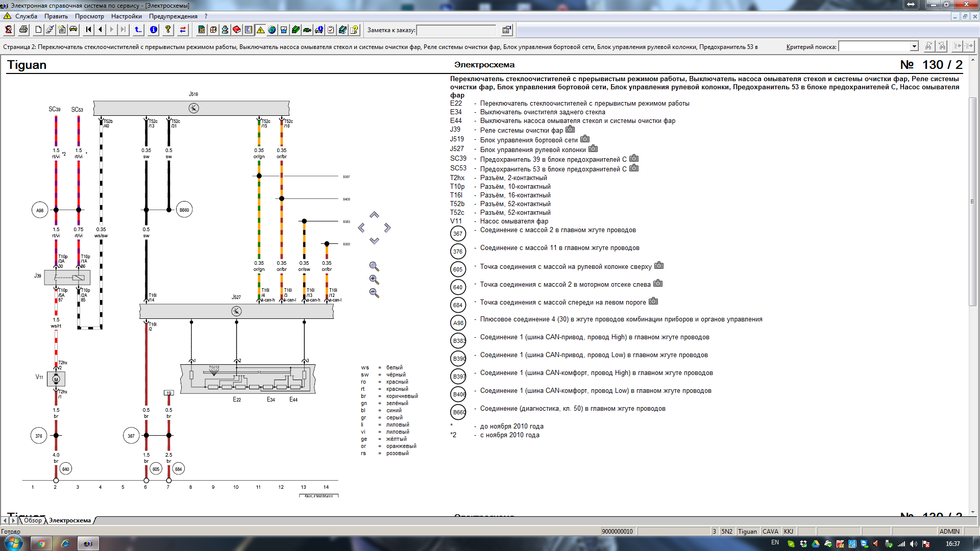Click the clipboard checkmark toolbar icon
This screenshot has height=551, width=980.
click(x=331, y=30)
